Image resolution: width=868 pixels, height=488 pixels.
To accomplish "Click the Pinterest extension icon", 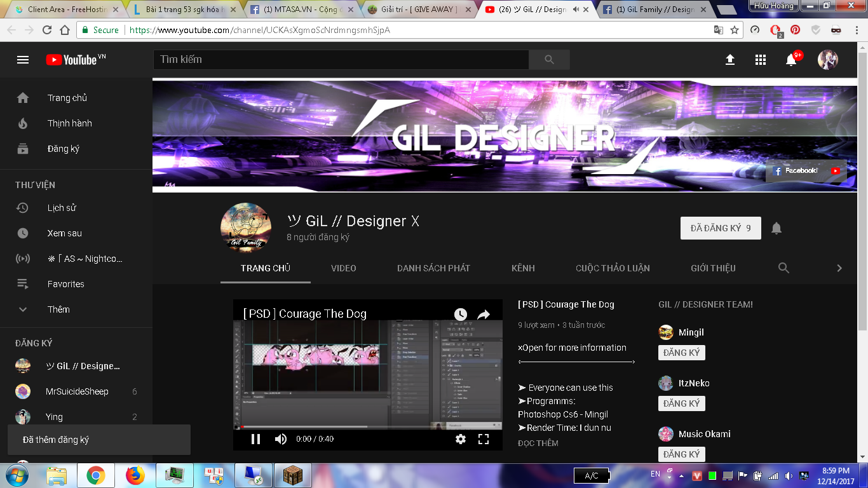I will 796,30.
